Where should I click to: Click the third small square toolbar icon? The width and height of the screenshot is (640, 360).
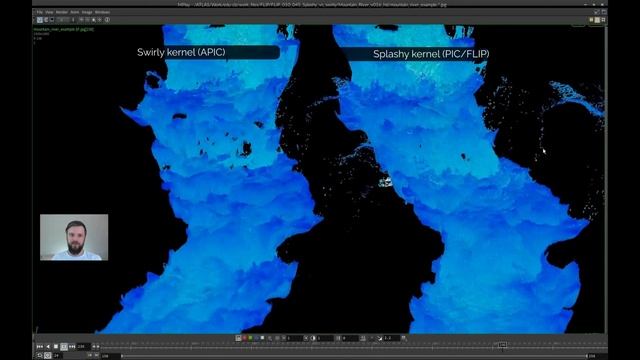pos(52,20)
